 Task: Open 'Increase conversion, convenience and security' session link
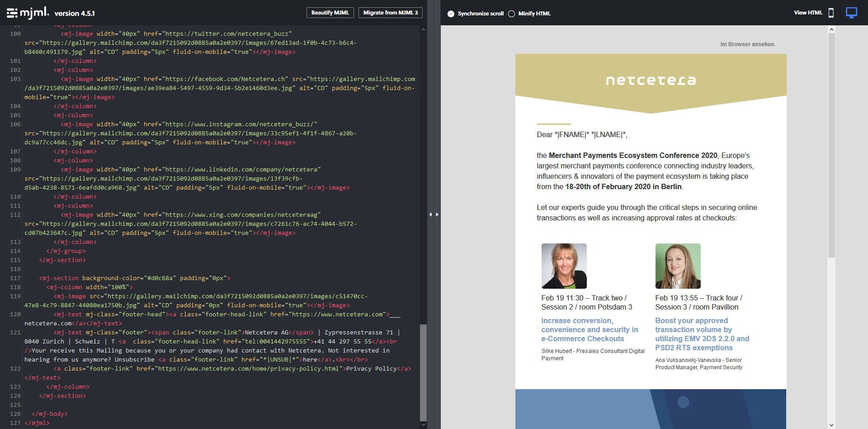coord(590,329)
